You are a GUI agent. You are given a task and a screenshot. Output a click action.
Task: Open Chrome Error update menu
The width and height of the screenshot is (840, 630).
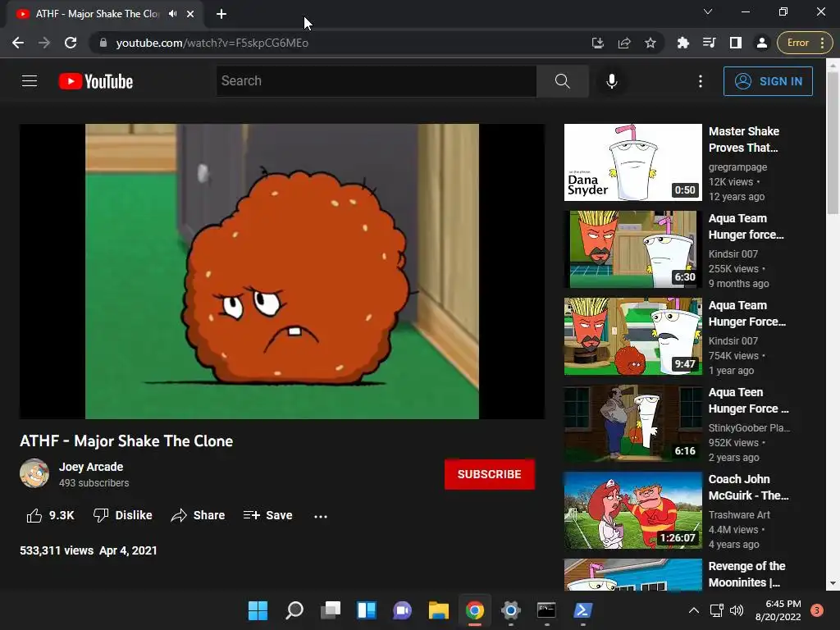click(x=805, y=43)
